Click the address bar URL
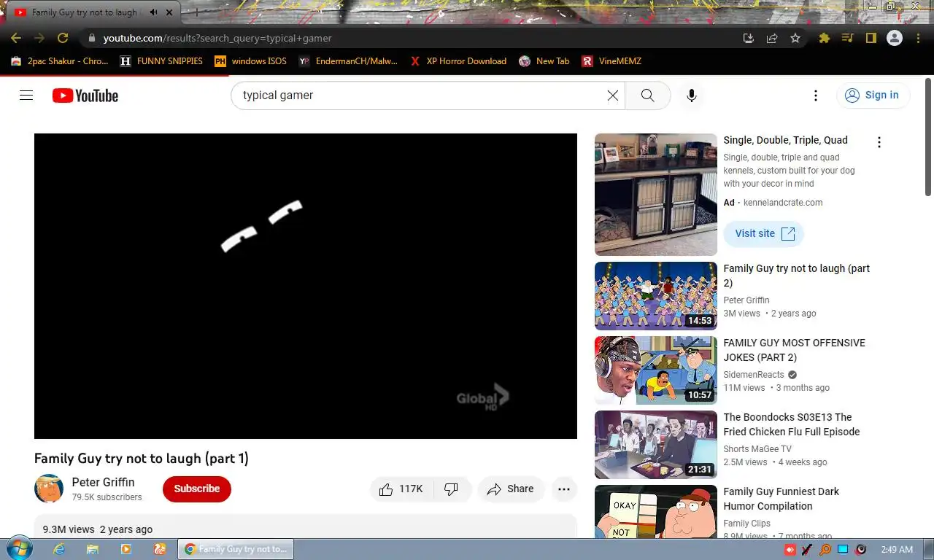 coord(217,38)
